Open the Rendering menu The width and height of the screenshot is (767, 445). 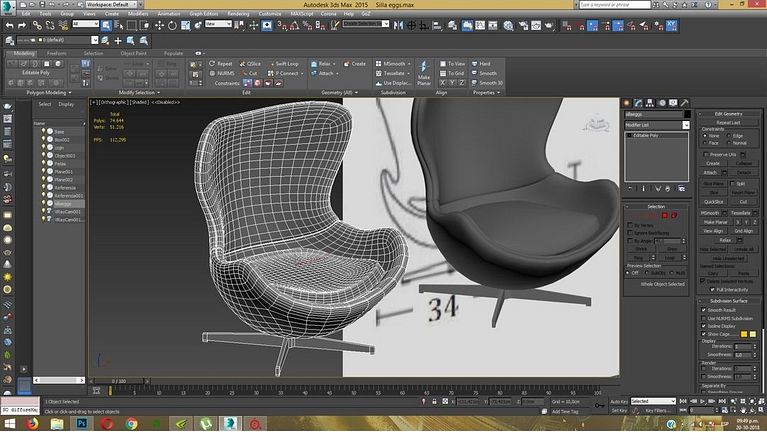(238, 14)
